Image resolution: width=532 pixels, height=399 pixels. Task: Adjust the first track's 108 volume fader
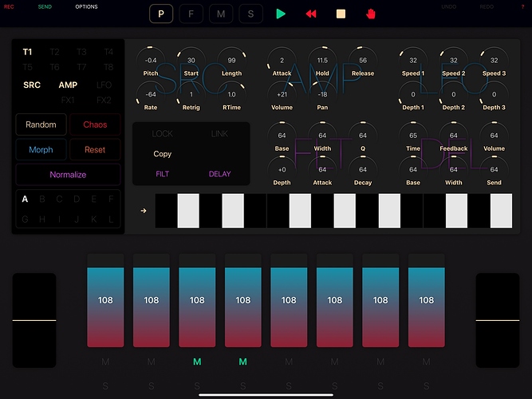[105, 301]
